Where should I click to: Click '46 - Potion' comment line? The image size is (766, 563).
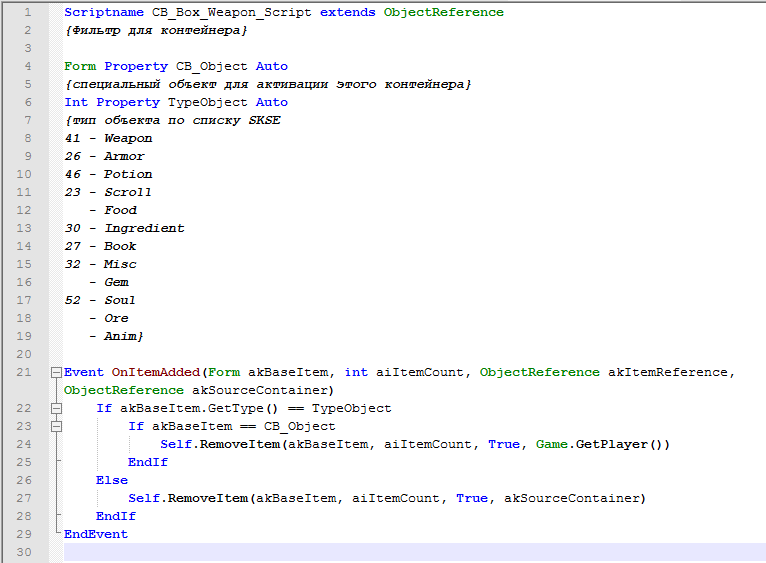108,174
